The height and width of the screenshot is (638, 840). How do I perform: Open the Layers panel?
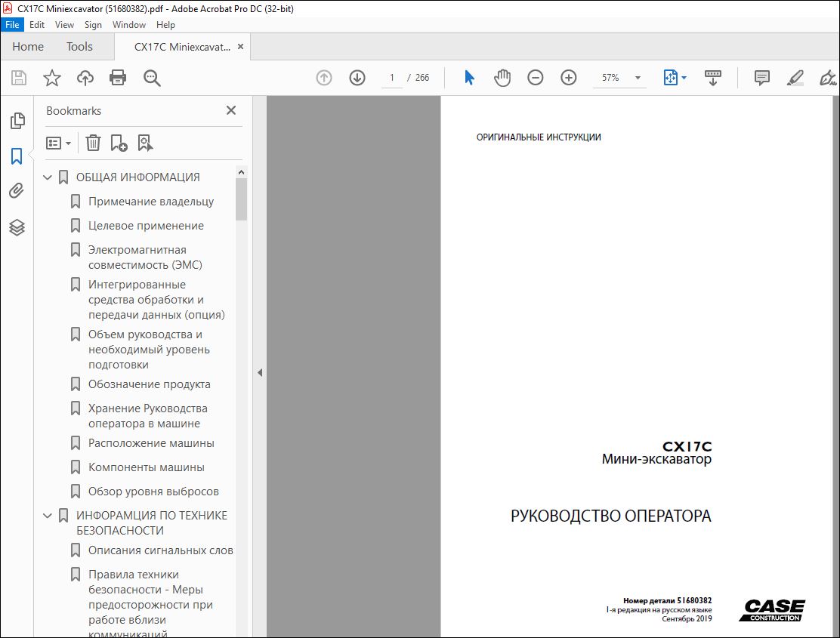pyautogui.click(x=17, y=227)
